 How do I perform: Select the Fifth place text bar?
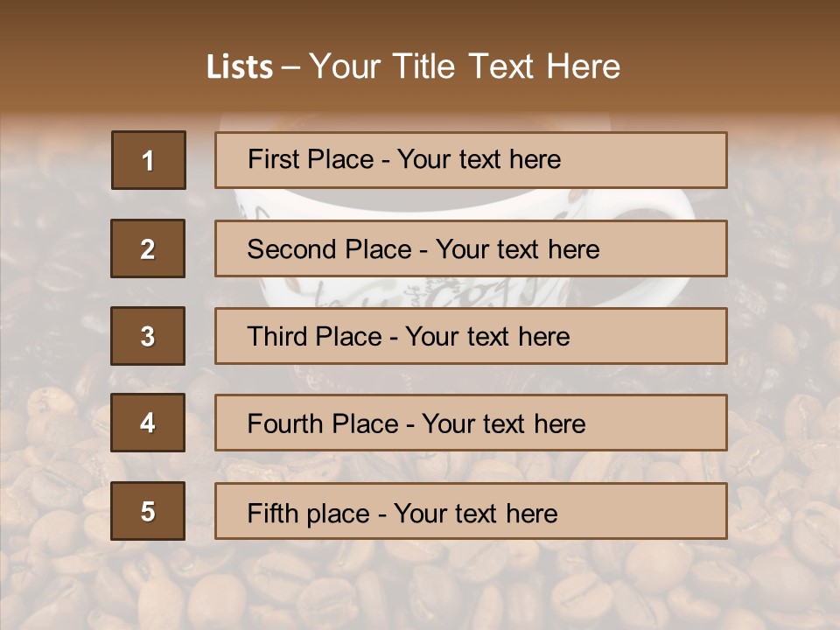tap(471, 511)
